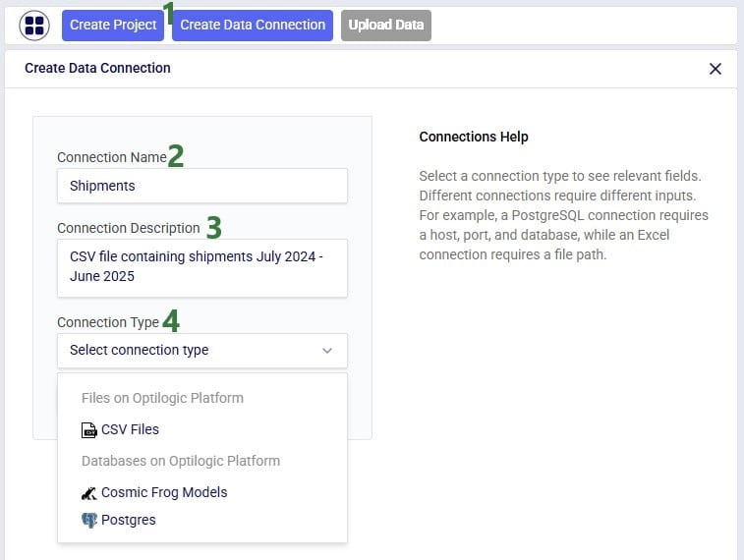Viewport: 744px width, 560px height.
Task: Click the Files on Optilogic Platform header
Action: pyautogui.click(x=162, y=398)
